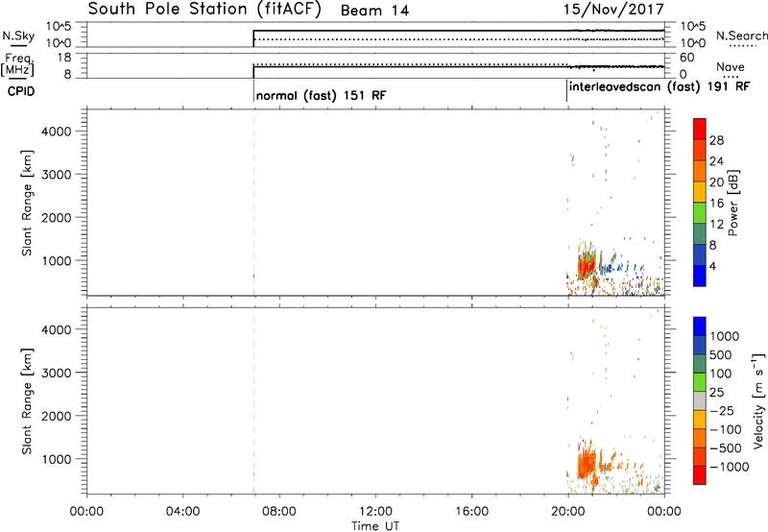Click the dashed vertical marker in velocity panel
Image resolution: width=768 pixels, height=532 pixels.
coord(253,400)
